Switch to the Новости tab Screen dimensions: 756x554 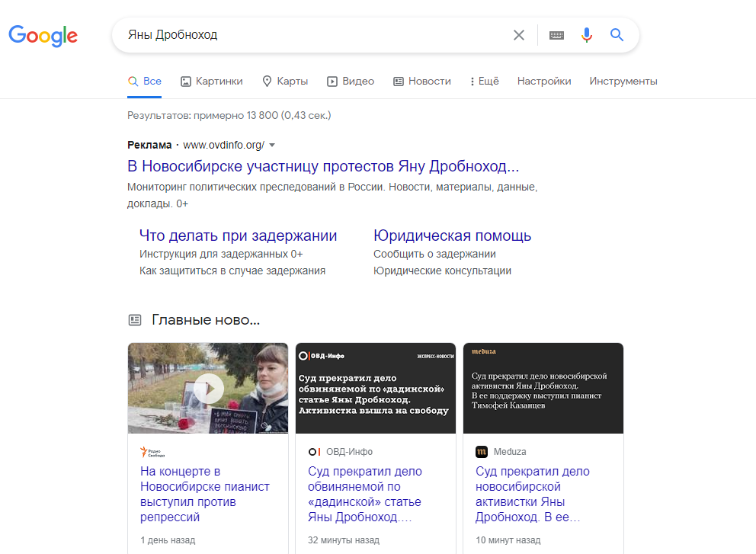coord(422,81)
